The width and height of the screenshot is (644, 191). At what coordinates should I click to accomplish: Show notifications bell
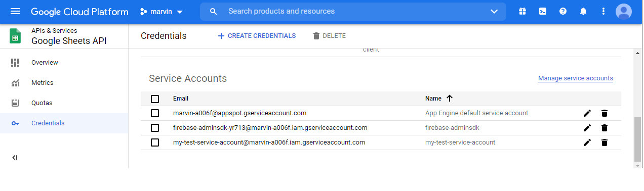[583, 11]
